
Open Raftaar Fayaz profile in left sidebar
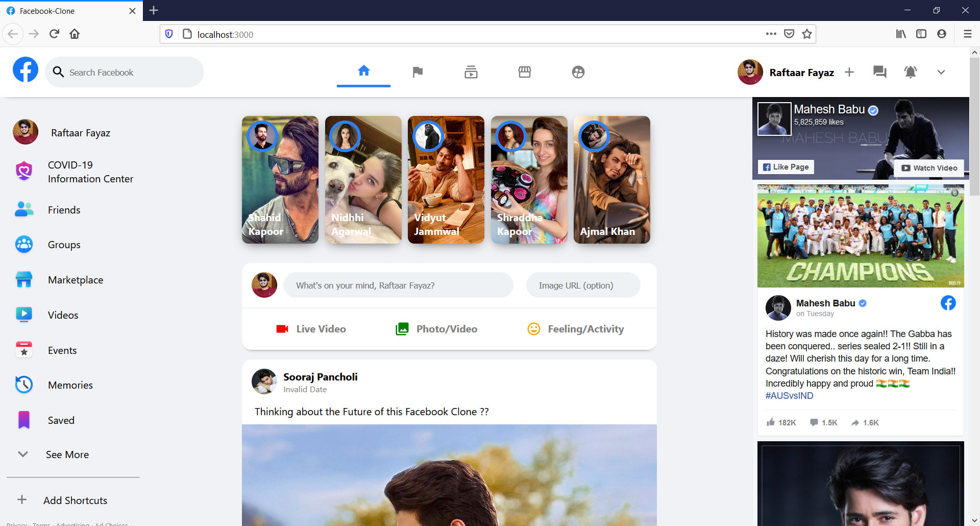(62, 132)
